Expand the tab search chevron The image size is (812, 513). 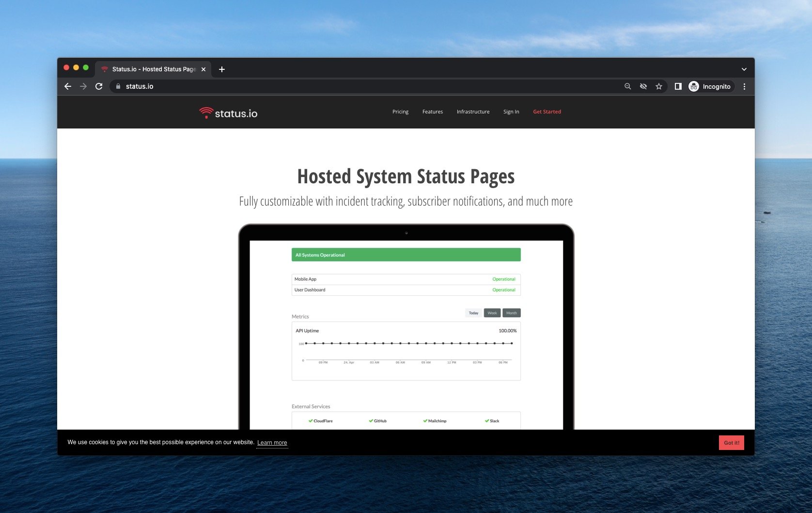click(x=744, y=69)
